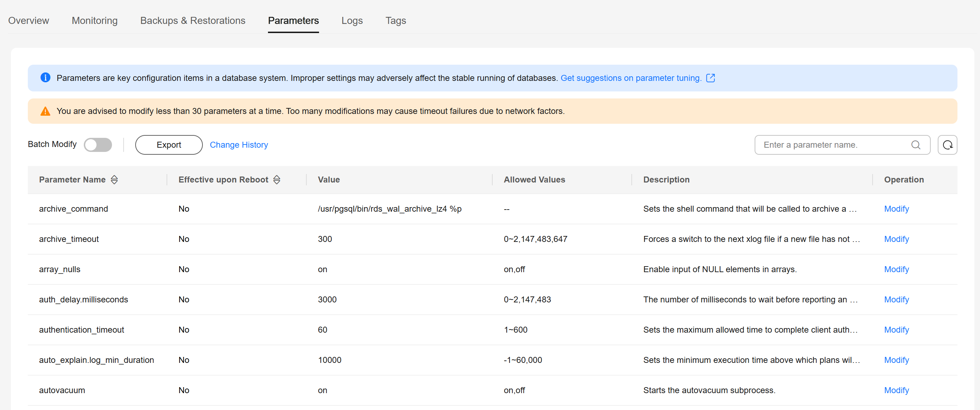Click the search magnifier icon
Screen dimensions: 980x410
[x=915, y=145]
